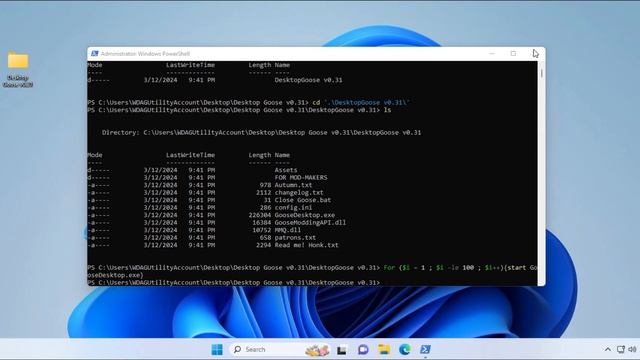Minimize the PowerShell window
The width and height of the screenshot is (640, 360).
coord(492,53)
